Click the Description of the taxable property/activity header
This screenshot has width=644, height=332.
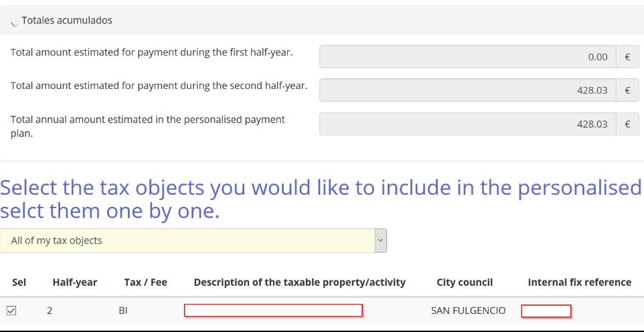click(299, 282)
